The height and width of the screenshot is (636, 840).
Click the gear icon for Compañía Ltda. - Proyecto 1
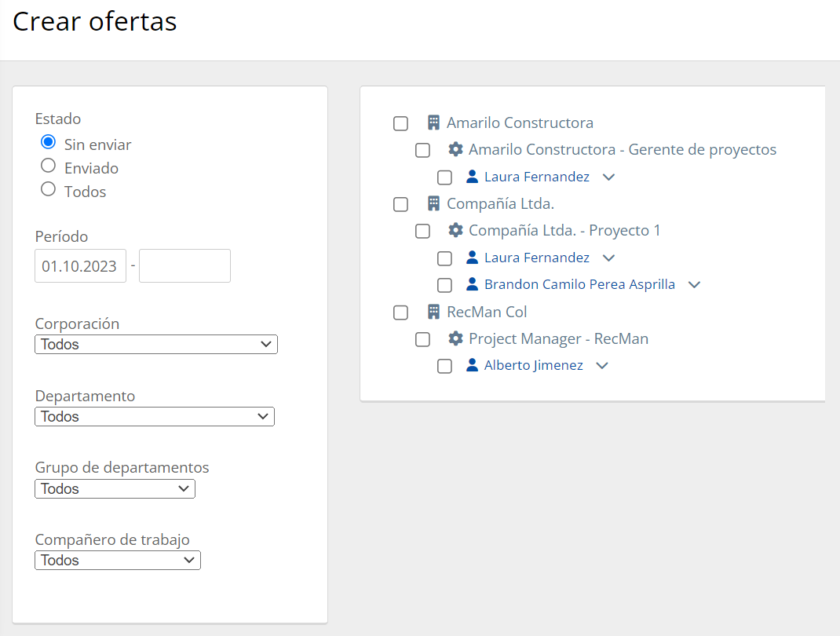(455, 231)
